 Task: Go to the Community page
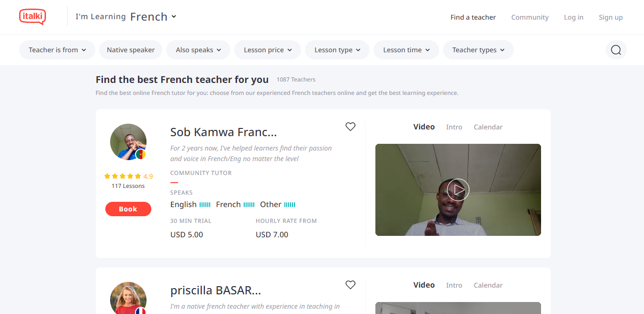tap(530, 17)
